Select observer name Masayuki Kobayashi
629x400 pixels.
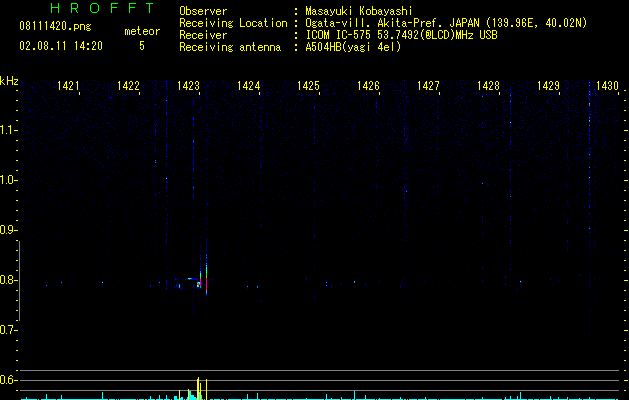click(358, 11)
